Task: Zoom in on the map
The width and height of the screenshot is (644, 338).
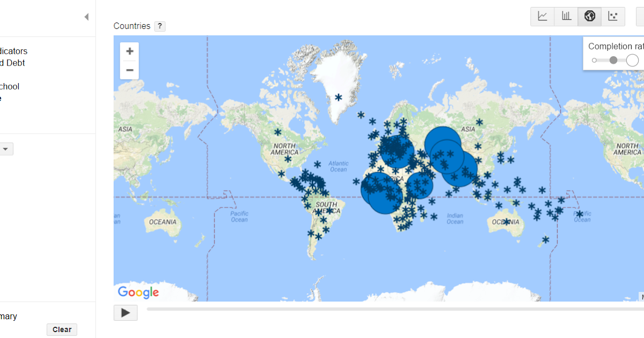Action: (129, 50)
